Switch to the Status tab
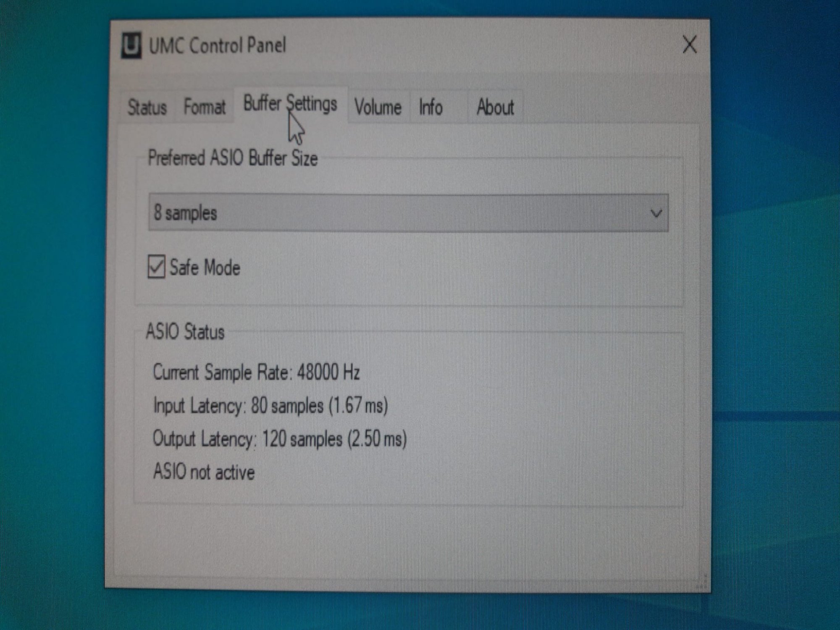The height and width of the screenshot is (630, 840). tap(147, 107)
